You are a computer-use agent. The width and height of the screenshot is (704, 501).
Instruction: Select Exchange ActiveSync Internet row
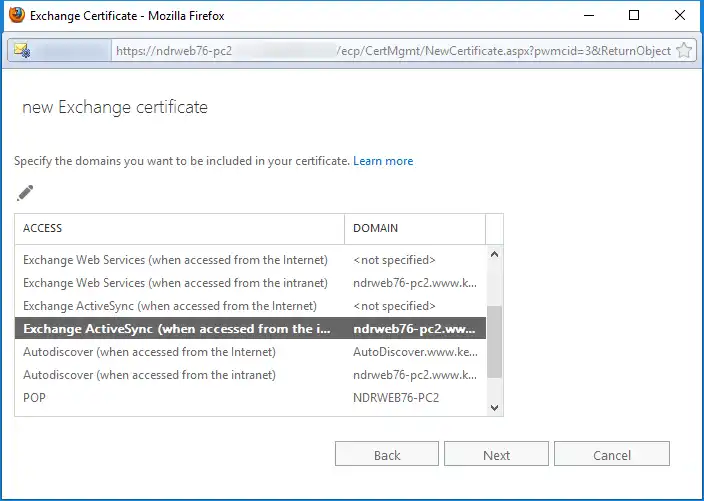[251, 306]
